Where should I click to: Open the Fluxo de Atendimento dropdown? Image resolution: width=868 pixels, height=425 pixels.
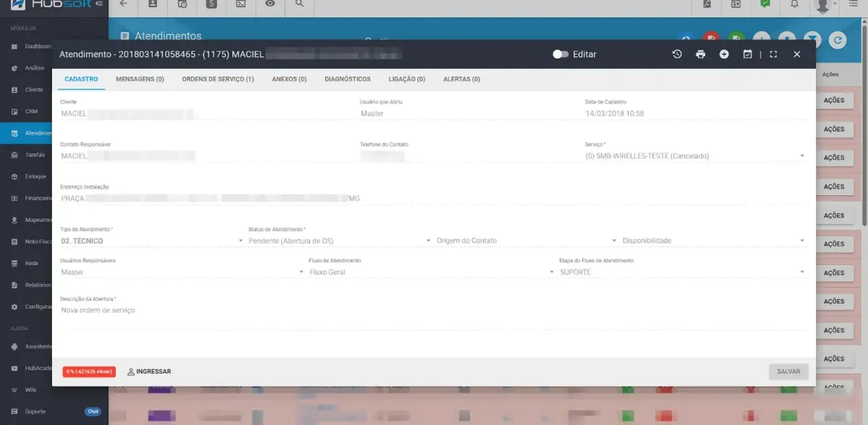click(x=431, y=272)
